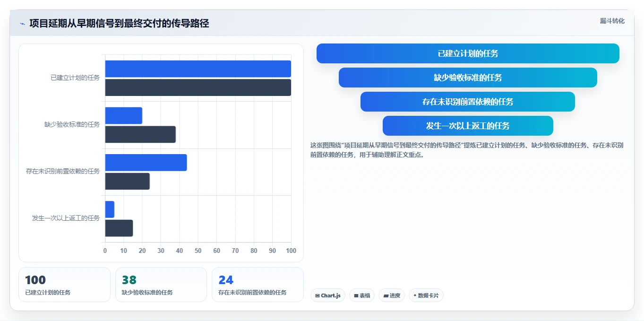Screen dimensions: 644x321
Task: Click the dark bar for 发生一次以上返工的任务
Action: click(x=119, y=228)
